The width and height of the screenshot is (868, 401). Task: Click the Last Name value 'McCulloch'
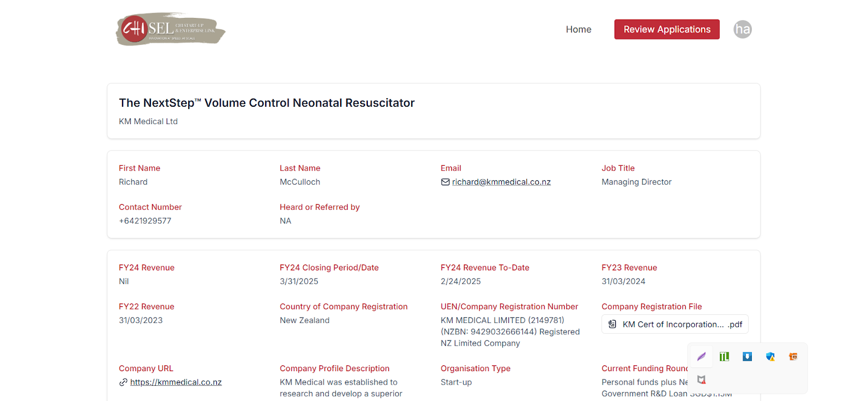(300, 182)
